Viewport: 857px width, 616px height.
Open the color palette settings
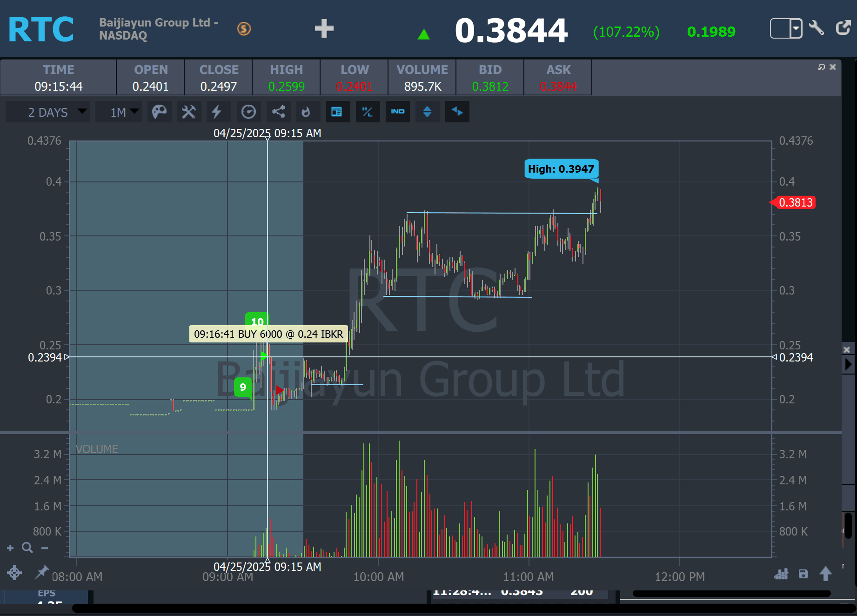coord(159,112)
